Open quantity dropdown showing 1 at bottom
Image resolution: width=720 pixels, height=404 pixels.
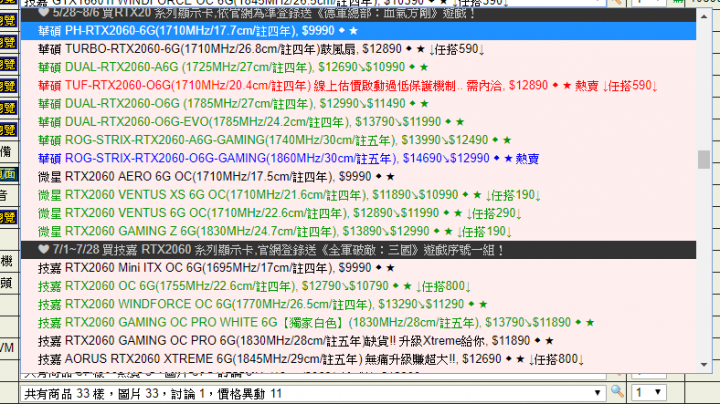tap(648, 393)
